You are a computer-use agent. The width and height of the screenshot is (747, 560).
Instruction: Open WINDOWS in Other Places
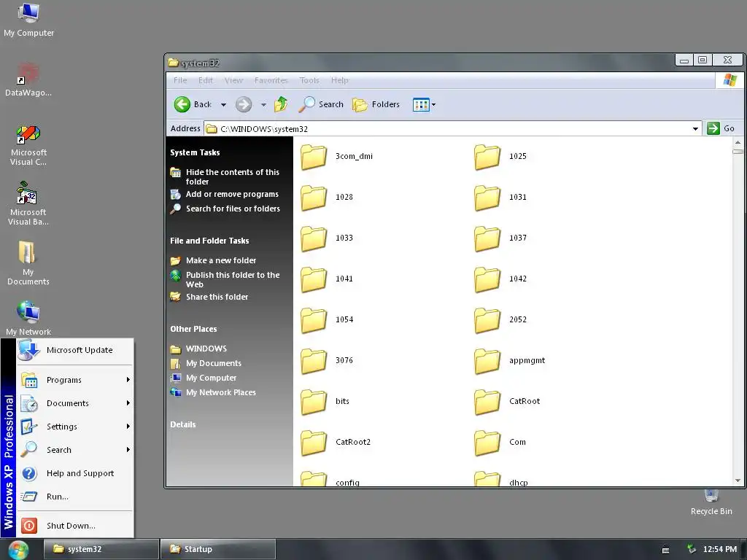click(x=198, y=349)
